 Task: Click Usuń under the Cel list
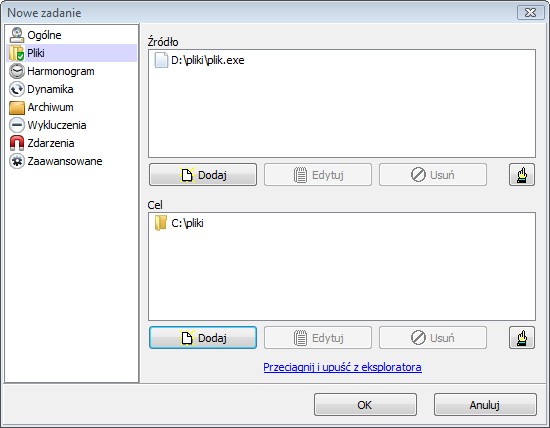pos(433,337)
